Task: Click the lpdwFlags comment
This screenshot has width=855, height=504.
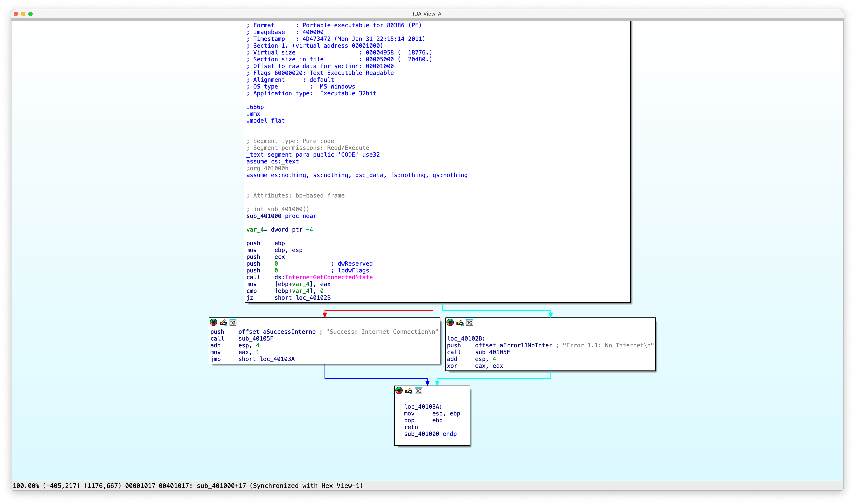Action: point(350,270)
